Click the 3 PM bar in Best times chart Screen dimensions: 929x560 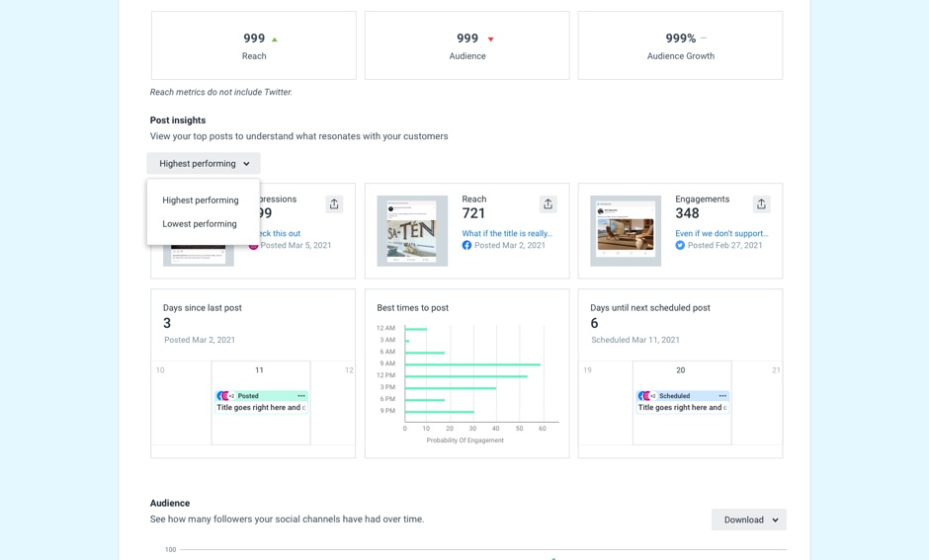click(x=451, y=388)
